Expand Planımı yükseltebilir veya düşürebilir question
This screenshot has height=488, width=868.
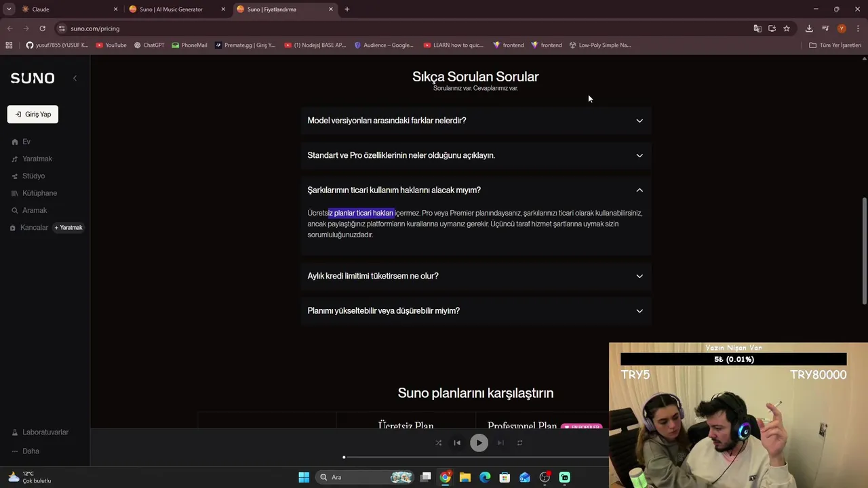tap(475, 310)
